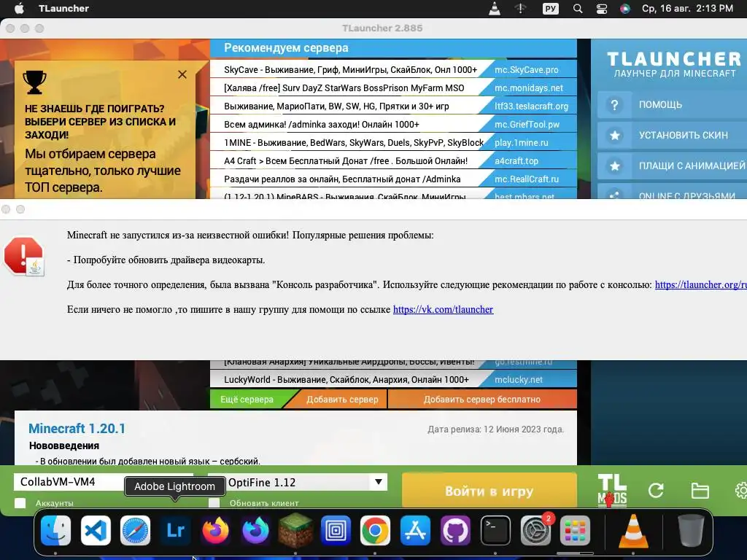Click the 1MINE server description row
Viewport: 747px width, 560px height.
(x=354, y=142)
